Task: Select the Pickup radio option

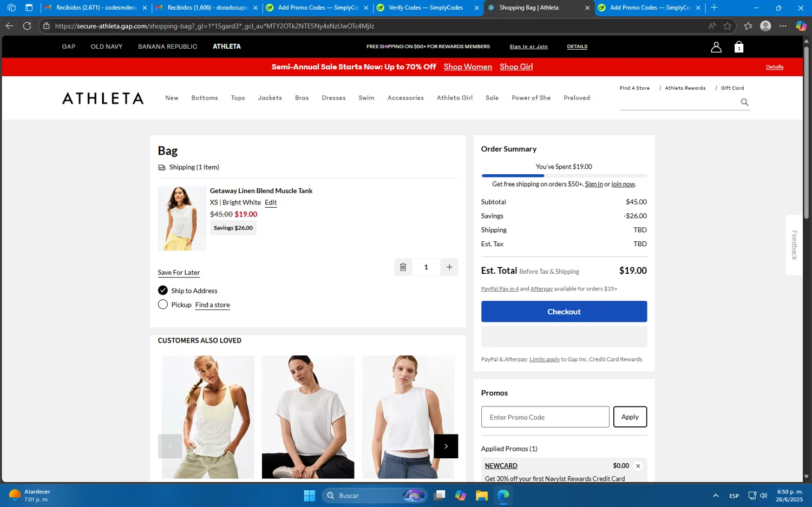Action: [162, 304]
